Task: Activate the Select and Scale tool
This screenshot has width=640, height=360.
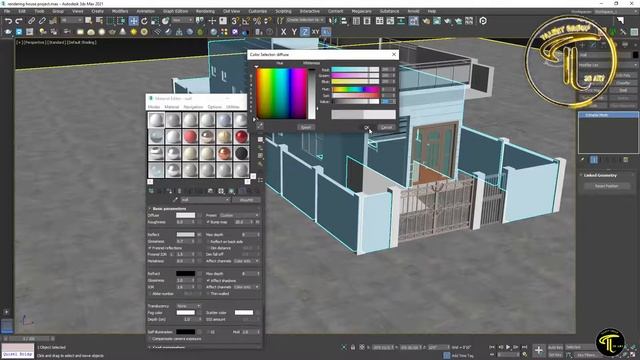Action: (x=155, y=21)
